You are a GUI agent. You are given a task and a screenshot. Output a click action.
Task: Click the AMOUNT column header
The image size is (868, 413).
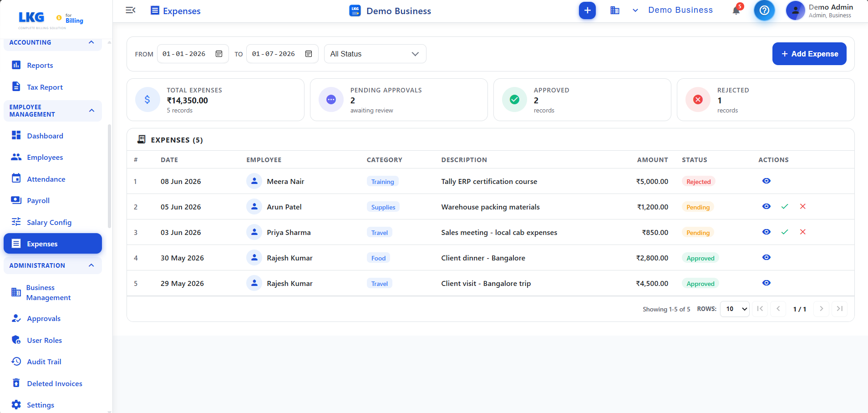(652, 160)
